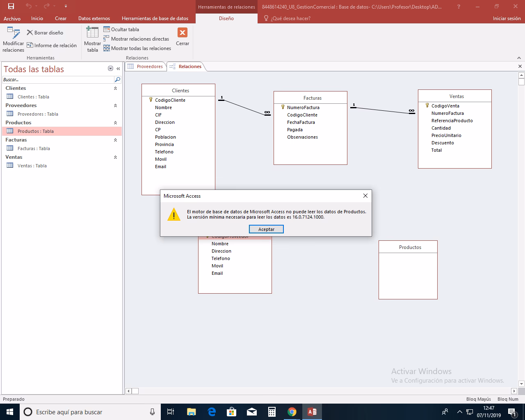This screenshot has width=525, height=420.
Task: Switch to the Crear ribbon tab
Action: click(x=61, y=18)
